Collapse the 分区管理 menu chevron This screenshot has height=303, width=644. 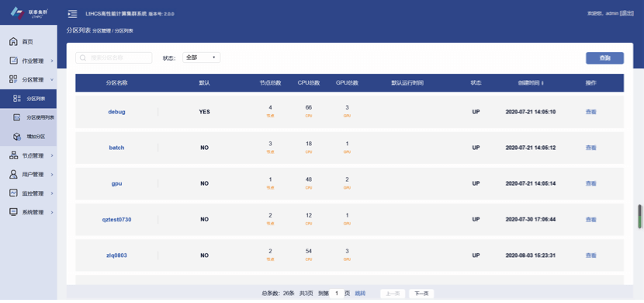tap(52, 80)
